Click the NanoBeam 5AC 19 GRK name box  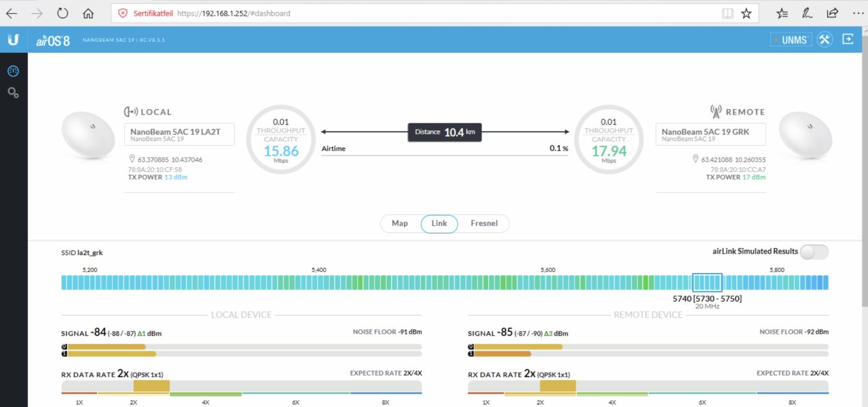coord(711,134)
